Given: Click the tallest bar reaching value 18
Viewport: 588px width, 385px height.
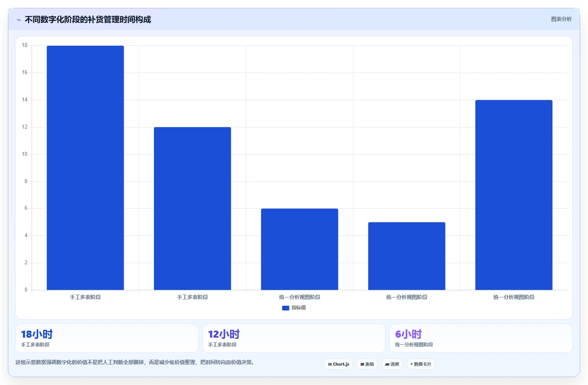Looking at the screenshot, I should 85,168.
